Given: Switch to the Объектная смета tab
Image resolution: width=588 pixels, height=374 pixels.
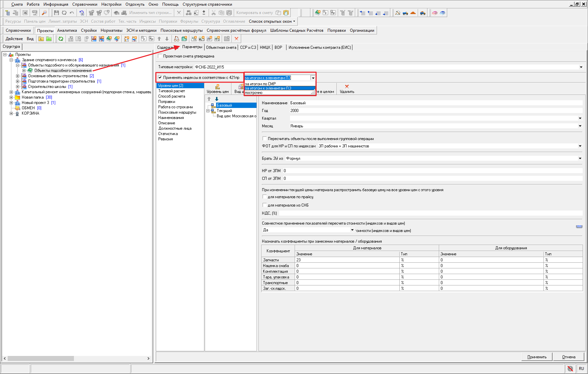Looking at the screenshot, I should (x=221, y=47).
